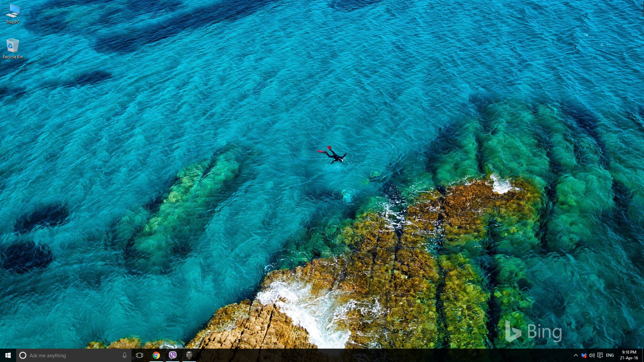This screenshot has width=644, height=362.
Task: Open Task View from the taskbar
Action: coord(140,355)
